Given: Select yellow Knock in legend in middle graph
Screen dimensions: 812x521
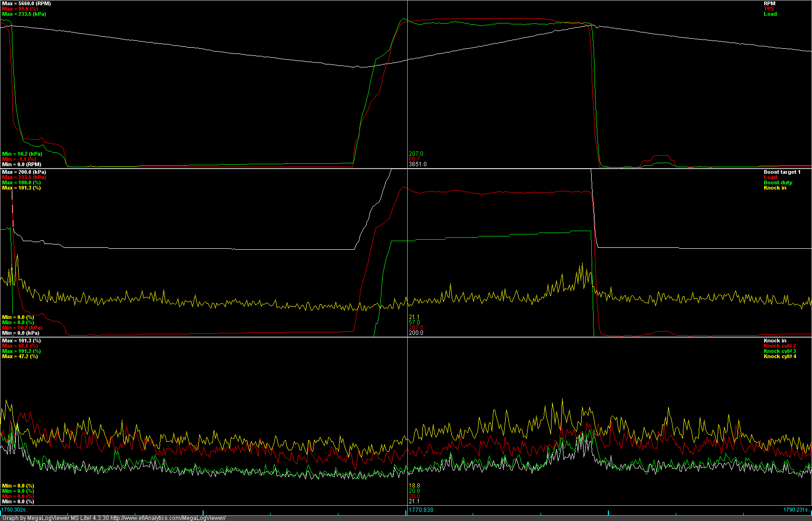Looking at the screenshot, I should [775, 188].
